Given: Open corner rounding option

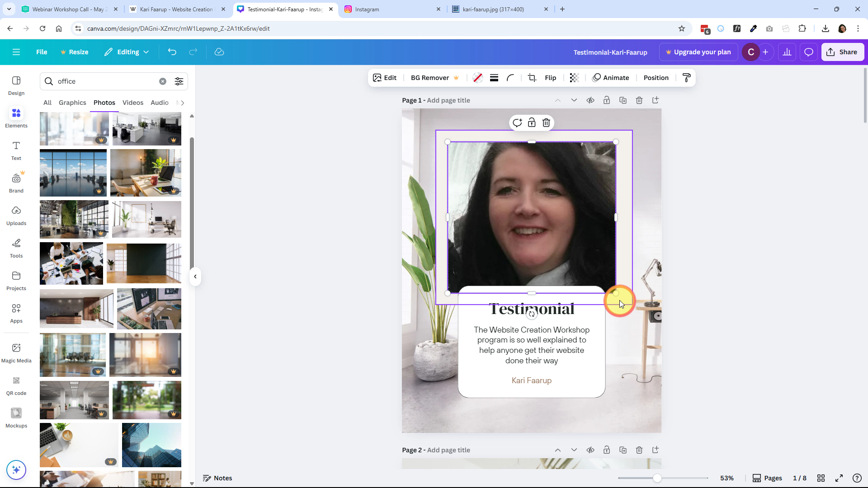Looking at the screenshot, I should pyautogui.click(x=510, y=78).
